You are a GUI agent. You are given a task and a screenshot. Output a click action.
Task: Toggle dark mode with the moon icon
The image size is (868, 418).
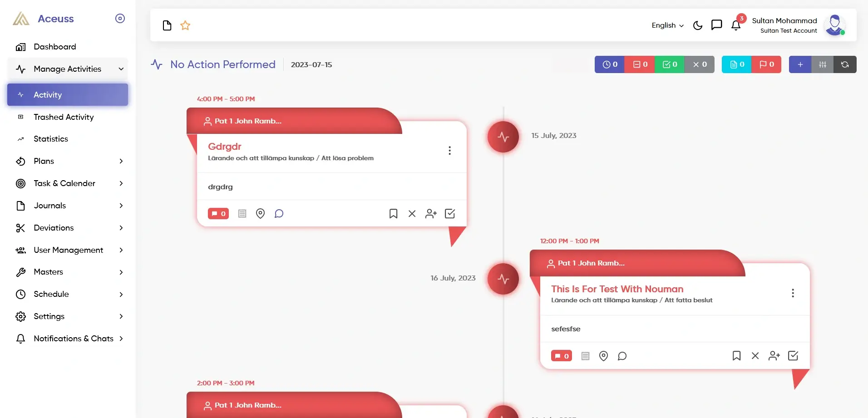[x=697, y=25]
